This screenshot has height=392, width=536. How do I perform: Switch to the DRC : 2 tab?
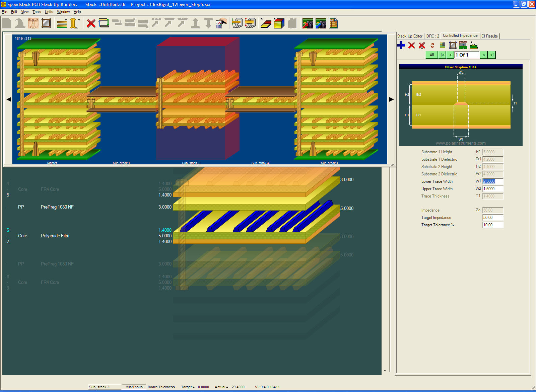point(432,36)
